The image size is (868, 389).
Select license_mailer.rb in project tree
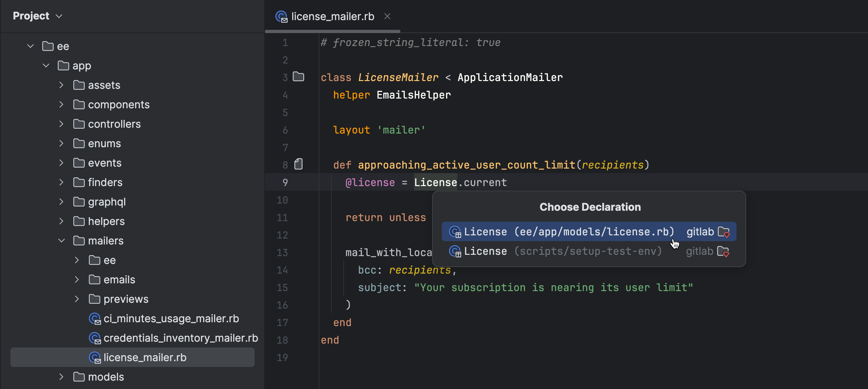(x=144, y=357)
